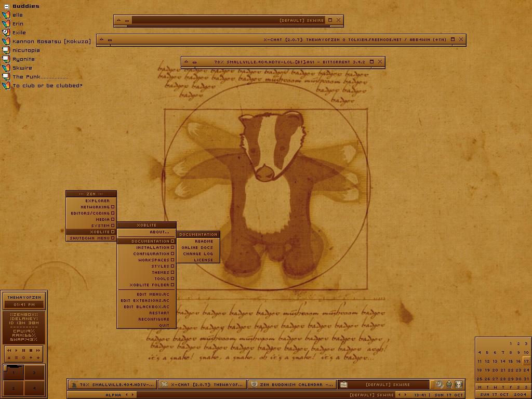This screenshot has height=399, width=532.
Task: Choose Edit Extensions.rc in the xoblite menu
Action: tap(147, 301)
